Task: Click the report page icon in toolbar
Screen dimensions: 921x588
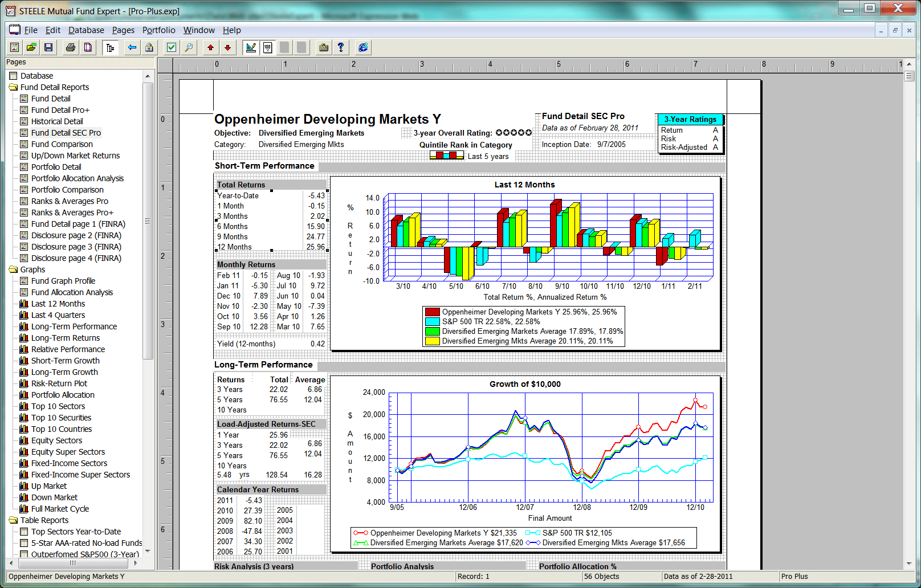Action: 15,48
